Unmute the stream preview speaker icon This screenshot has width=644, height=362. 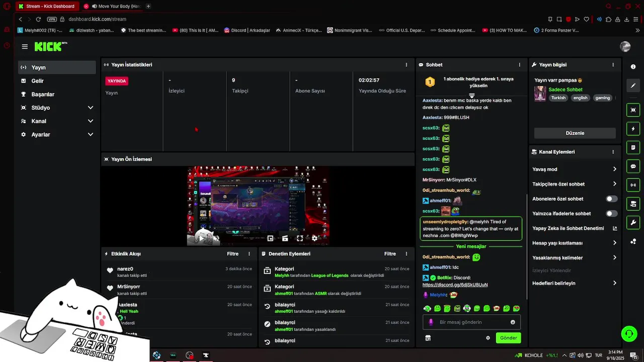point(216,238)
